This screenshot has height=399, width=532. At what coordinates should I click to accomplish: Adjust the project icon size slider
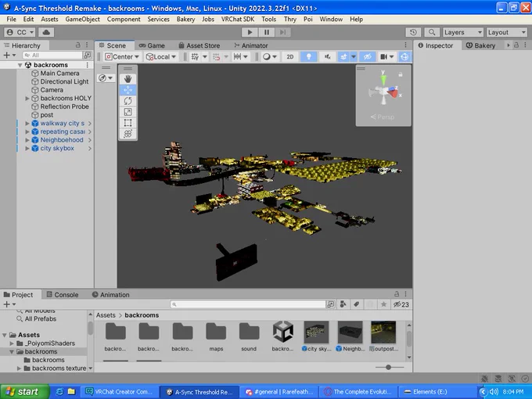(x=390, y=367)
